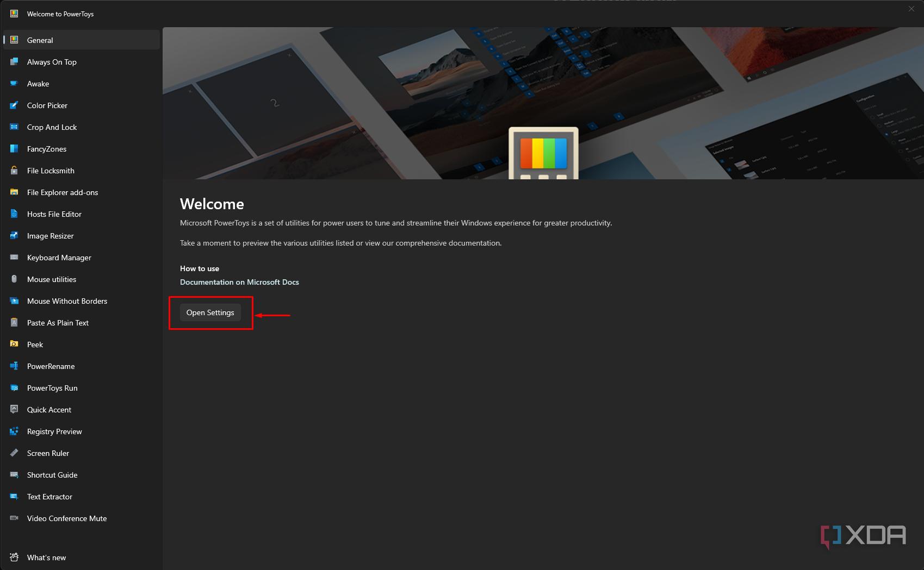Select PowerRename label in sidebar
This screenshot has width=924, height=570.
click(x=51, y=366)
